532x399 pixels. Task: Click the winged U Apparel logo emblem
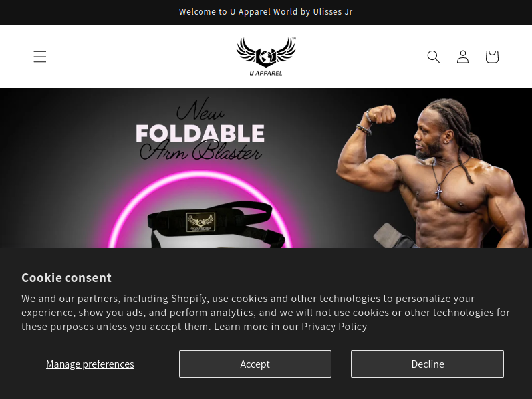[x=266, y=52]
